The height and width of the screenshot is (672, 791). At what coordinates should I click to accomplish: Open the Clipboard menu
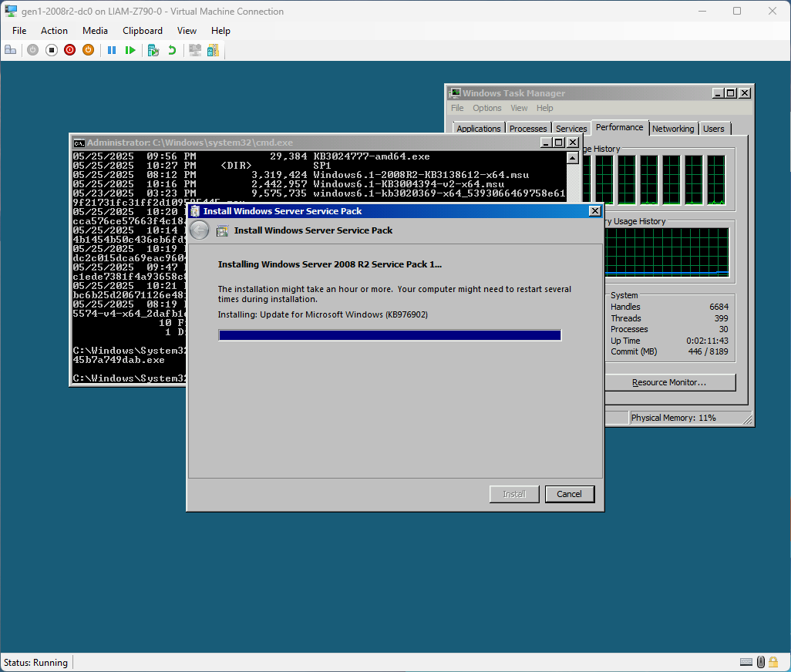143,31
